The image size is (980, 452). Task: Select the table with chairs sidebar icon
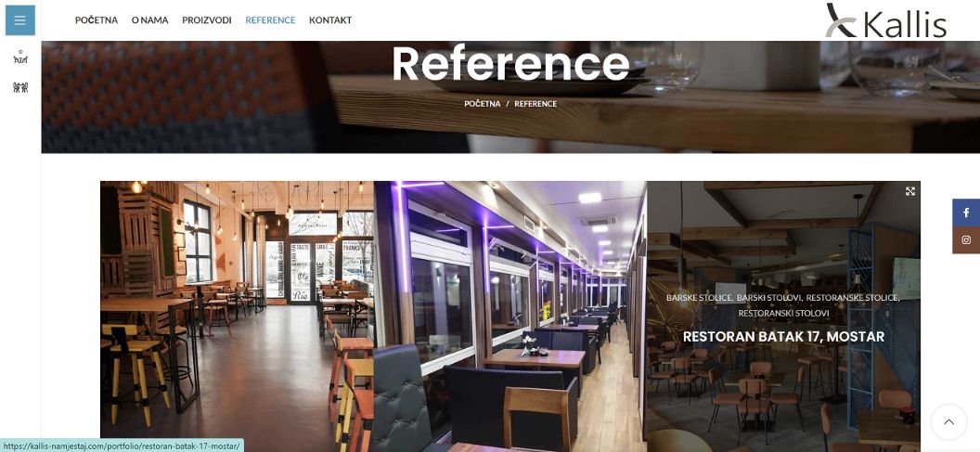tap(20, 58)
